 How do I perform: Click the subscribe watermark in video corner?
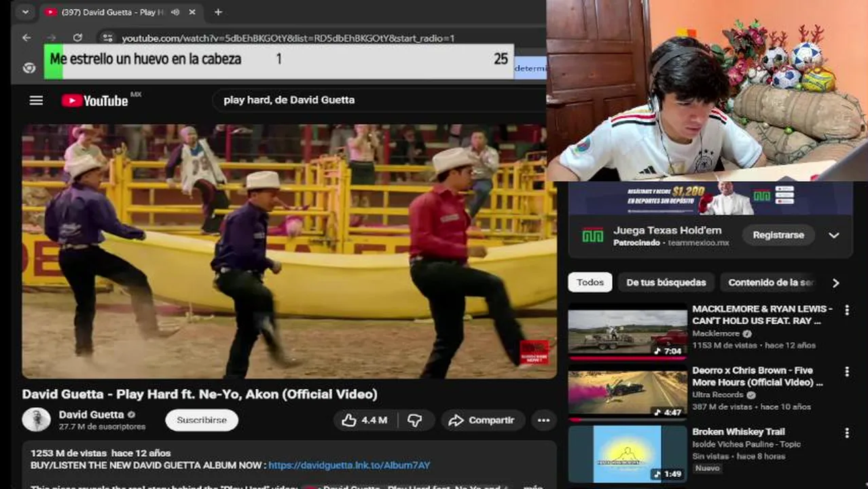coord(535,352)
